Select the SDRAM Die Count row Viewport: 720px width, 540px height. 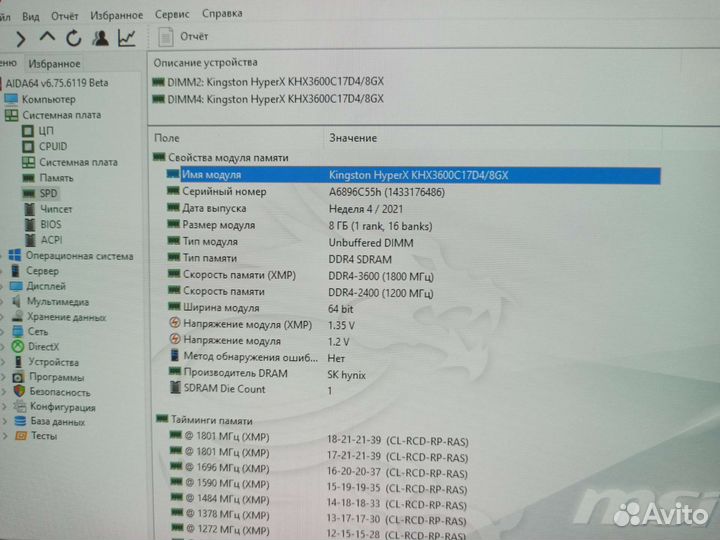click(413, 390)
